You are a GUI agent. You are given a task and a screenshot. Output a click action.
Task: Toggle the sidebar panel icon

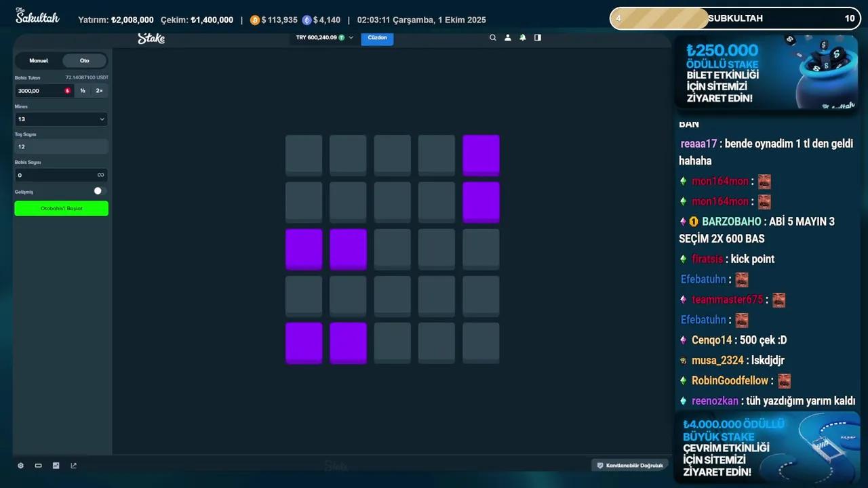point(538,38)
